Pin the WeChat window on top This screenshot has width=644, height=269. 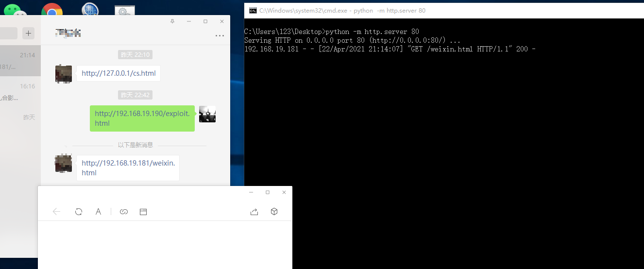(x=172, y=21)
